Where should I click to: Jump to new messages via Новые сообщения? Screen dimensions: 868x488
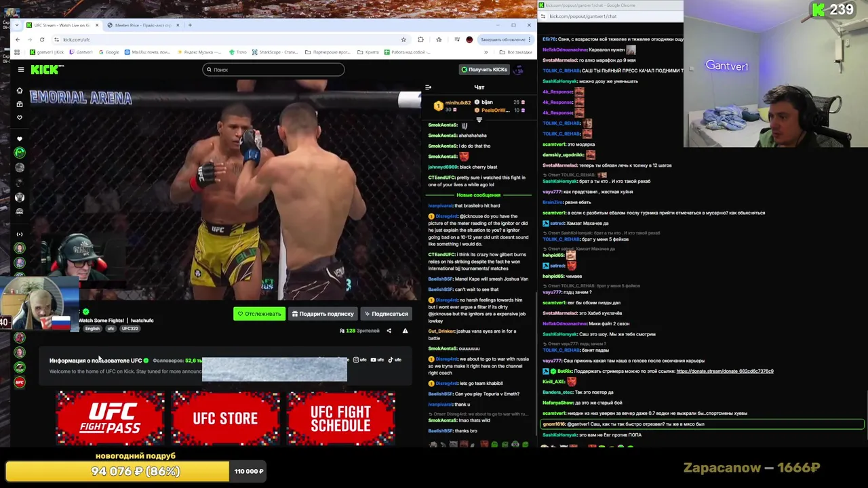click(x=478, y=195)
